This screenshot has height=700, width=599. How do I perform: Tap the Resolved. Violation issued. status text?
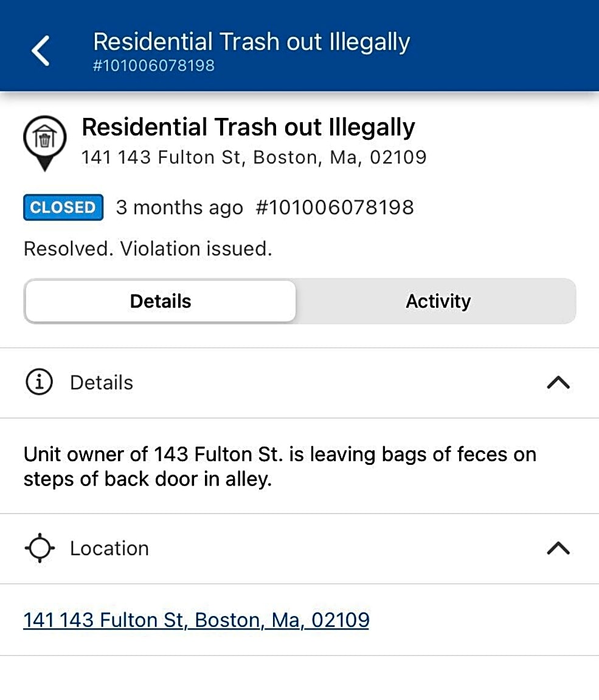click(148, 249)
